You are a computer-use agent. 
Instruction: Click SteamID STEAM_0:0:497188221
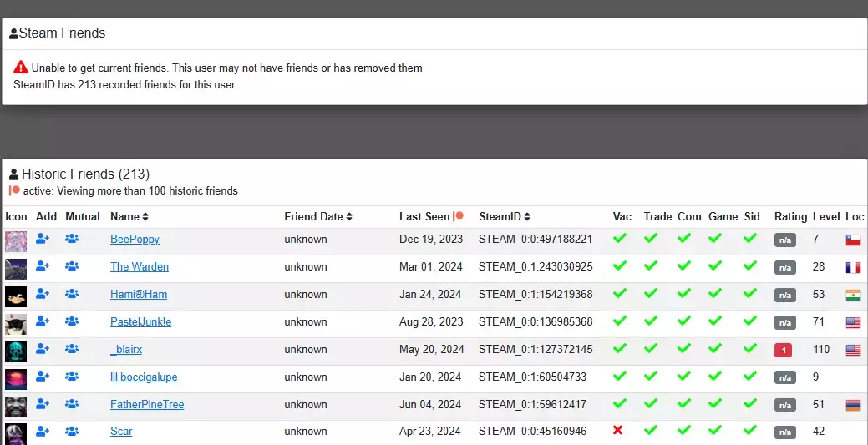[536, 239]
